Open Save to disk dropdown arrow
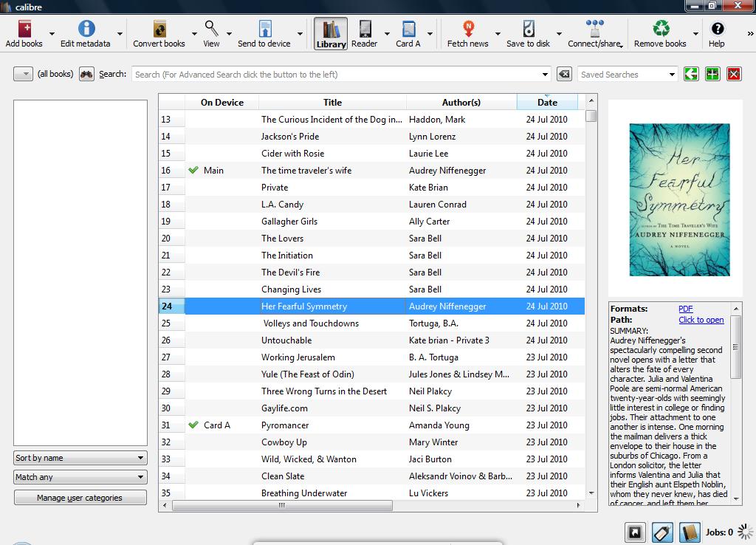The height and width of the screenshot is (545, 756). (x=559, y=34)
